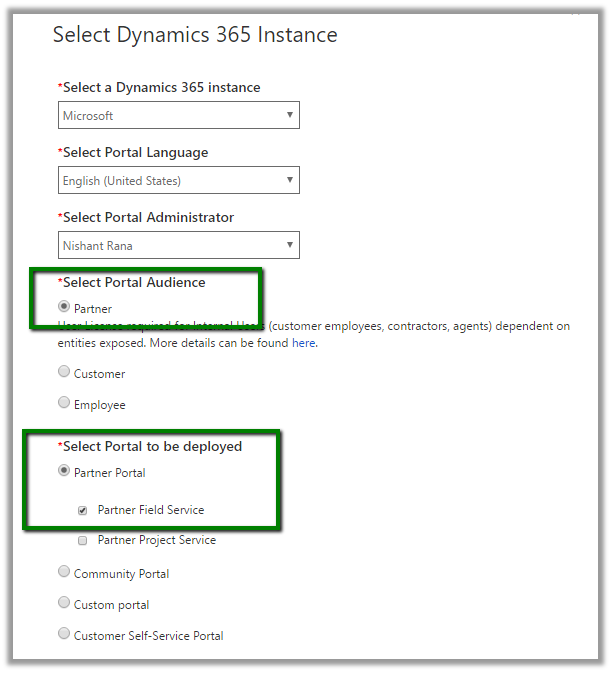Click the 'Select a Dynamics 365 instance' field label
The image size is (611, 673).
(x=160, y=88)
